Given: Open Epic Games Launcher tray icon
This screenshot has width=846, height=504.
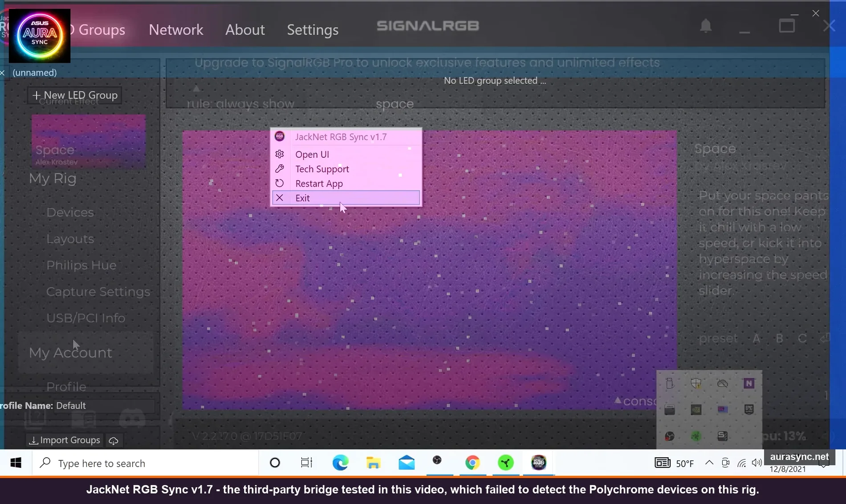Looking at the screenshot, I should [x=749, y=410].
